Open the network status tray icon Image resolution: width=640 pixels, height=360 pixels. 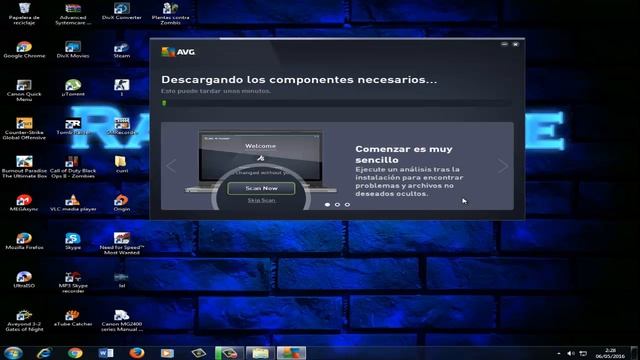[x=584, y=353]
